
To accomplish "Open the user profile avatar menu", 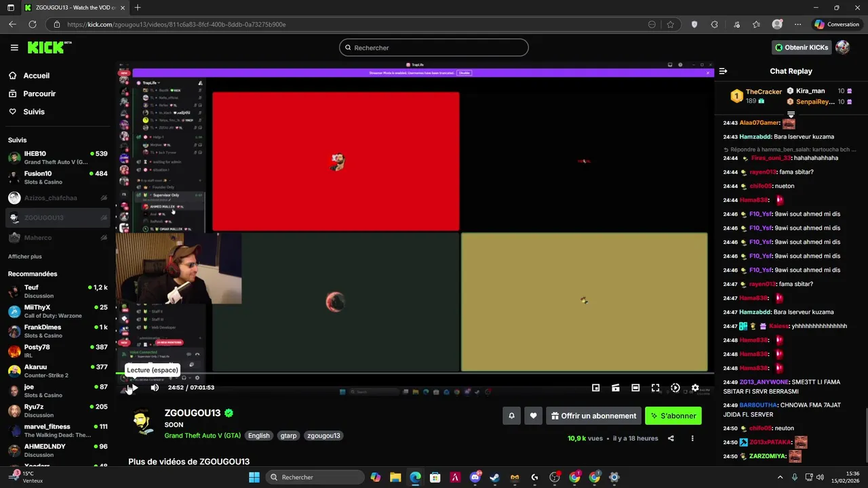I will pyautogui.click(x=843, y=47).
